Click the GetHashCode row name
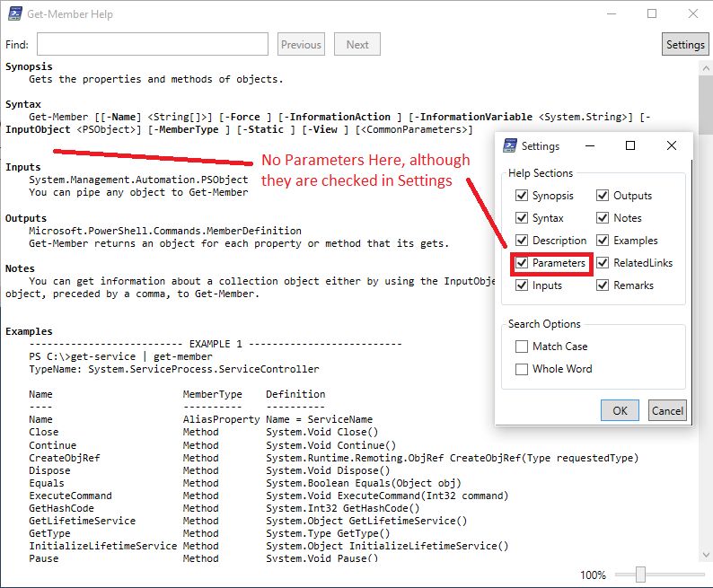This screenshot has height=588, width=713. point(61,508)
